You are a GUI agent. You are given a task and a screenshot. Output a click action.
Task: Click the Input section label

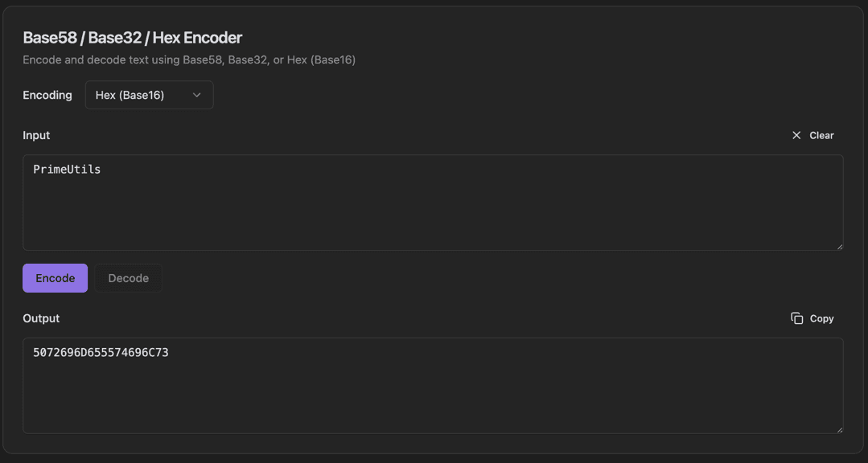pos(36,135)
